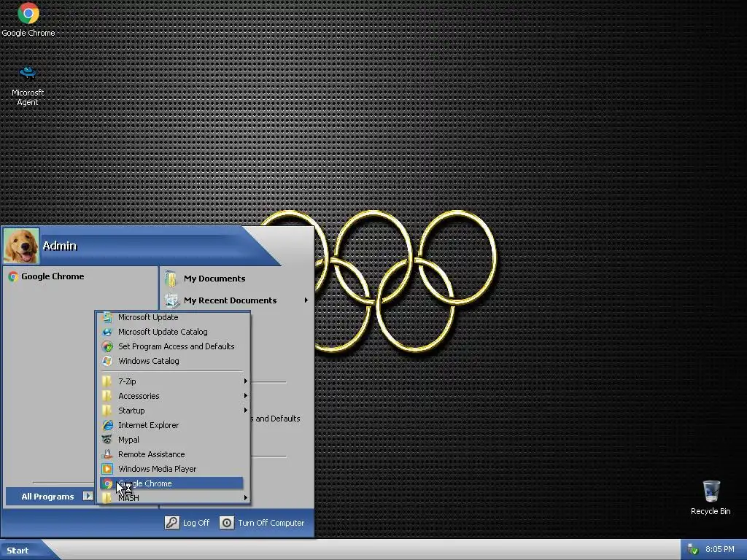Viewport: 747px width, 560px height.
Task: Open the Recycle Bin on the desktop
Action: (711, 497)
